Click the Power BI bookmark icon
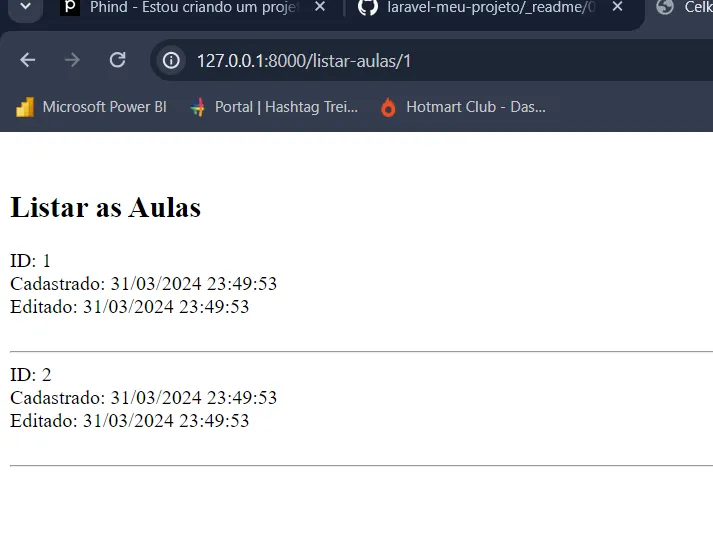This screenshot has width=713, height=546. tap(25, 107)
